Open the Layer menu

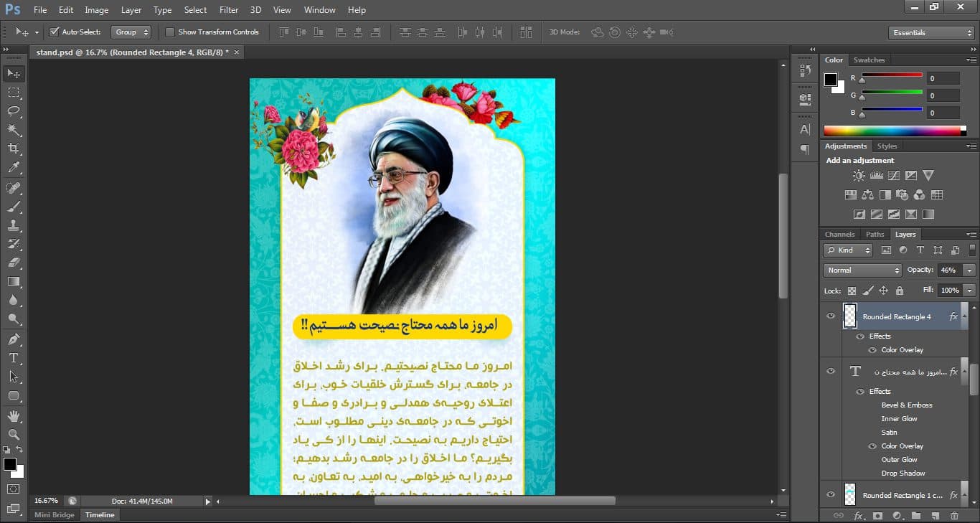click(x=131, y=10)
